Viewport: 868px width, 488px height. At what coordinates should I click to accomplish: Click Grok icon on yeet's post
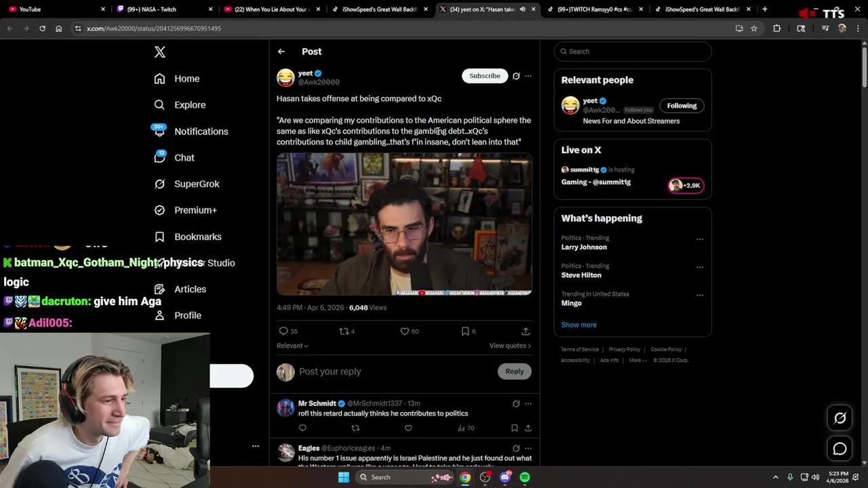tap(516, 76)
